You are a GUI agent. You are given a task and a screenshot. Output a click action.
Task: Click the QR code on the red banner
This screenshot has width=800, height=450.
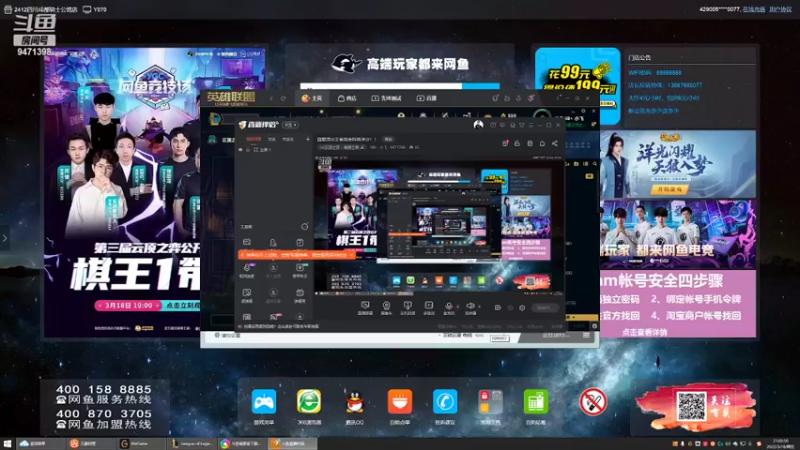(692, 406)
